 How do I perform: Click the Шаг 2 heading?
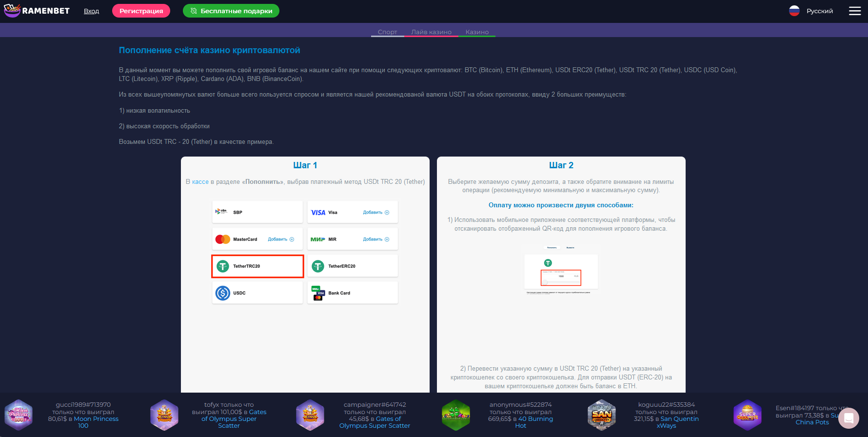[x=561, y=165]
